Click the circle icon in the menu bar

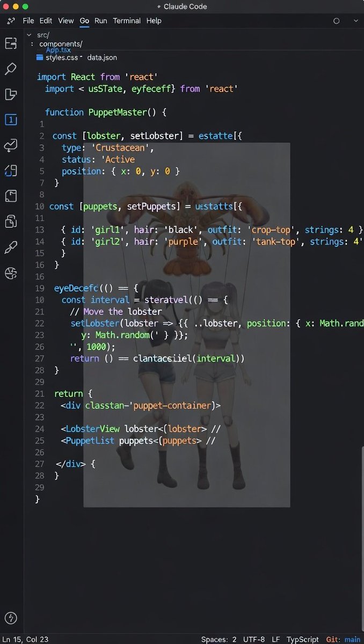pos(337,21)
